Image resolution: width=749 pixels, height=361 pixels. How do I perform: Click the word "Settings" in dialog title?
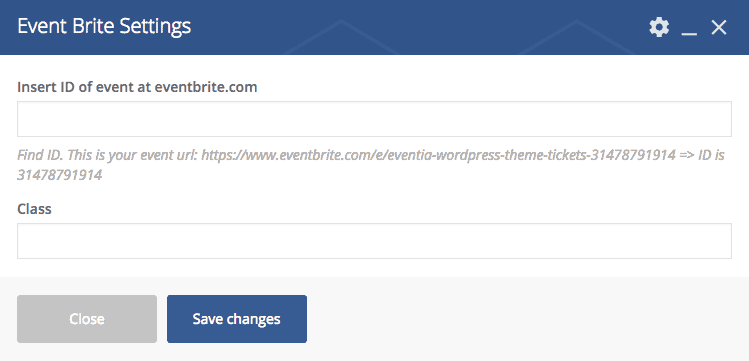coord(155,27)
